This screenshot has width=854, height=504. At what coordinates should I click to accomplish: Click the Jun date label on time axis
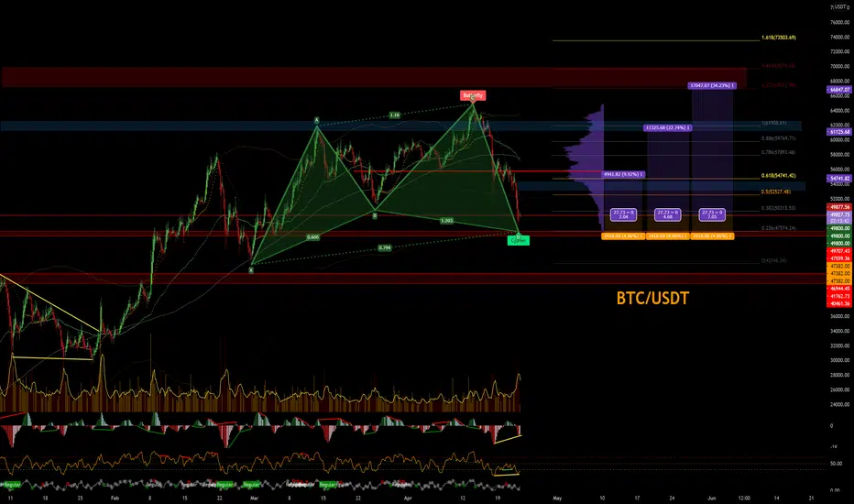(711, 498)
